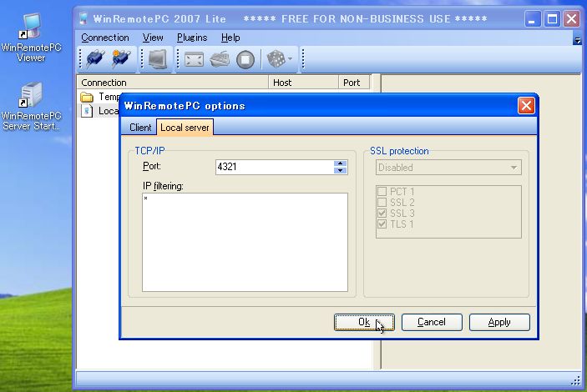587x392 pixels.
Task: Click the dice plugins toolbar icon
Action: pos(276,59)
